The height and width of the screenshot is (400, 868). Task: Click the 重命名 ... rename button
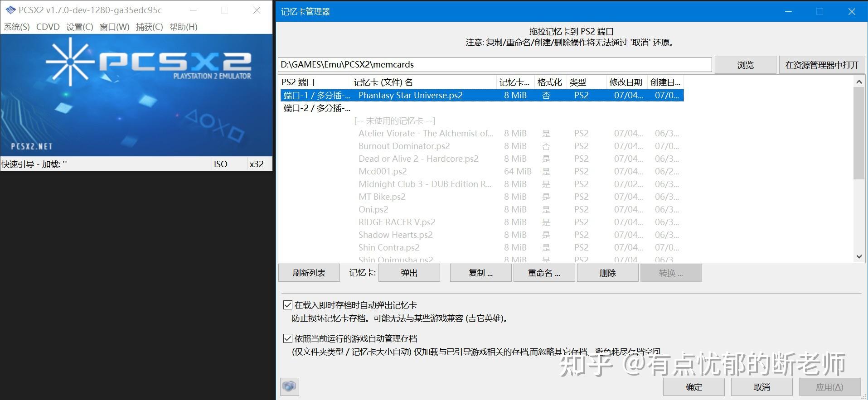544,273
